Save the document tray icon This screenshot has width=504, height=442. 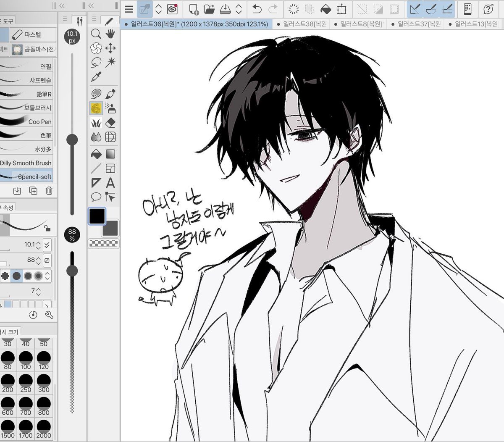click(225, 9)
